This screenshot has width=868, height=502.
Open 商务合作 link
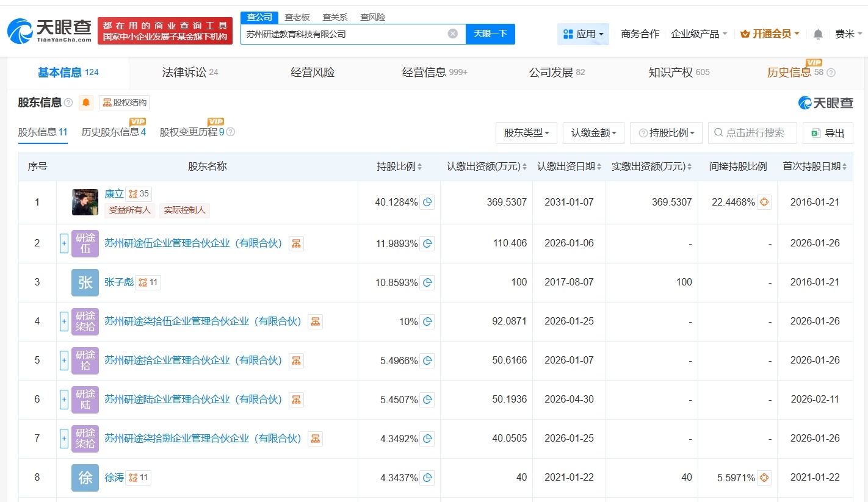(x=640, y=34)
